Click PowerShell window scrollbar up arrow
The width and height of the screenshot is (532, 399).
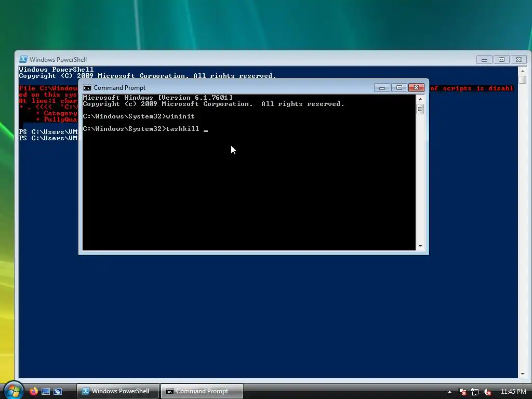[523, 71]
